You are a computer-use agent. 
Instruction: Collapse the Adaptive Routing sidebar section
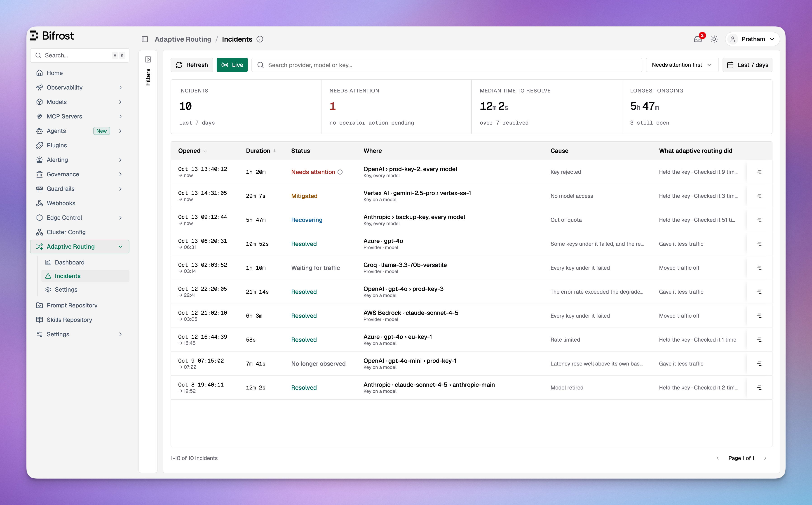click(x=80, y=246)
